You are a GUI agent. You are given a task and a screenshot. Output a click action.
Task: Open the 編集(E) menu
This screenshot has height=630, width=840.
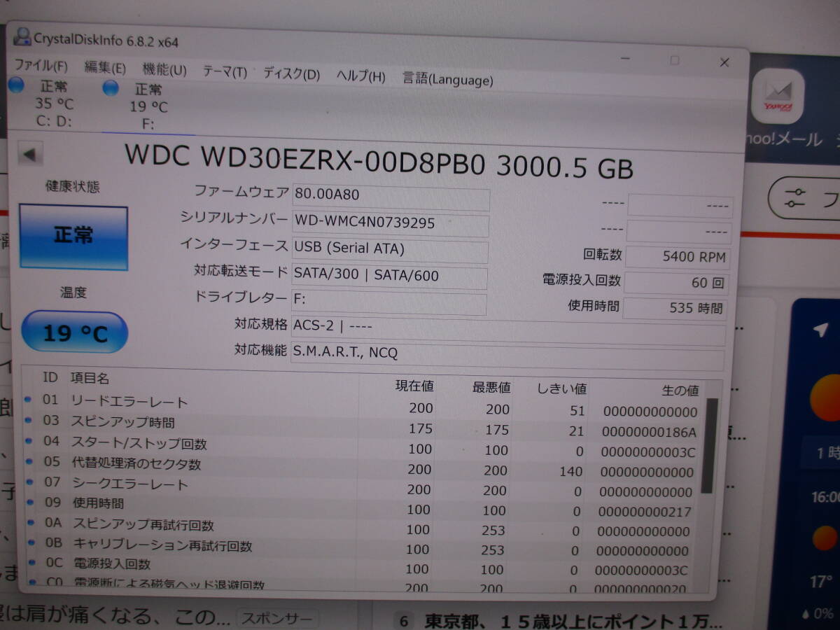point(105,68)
